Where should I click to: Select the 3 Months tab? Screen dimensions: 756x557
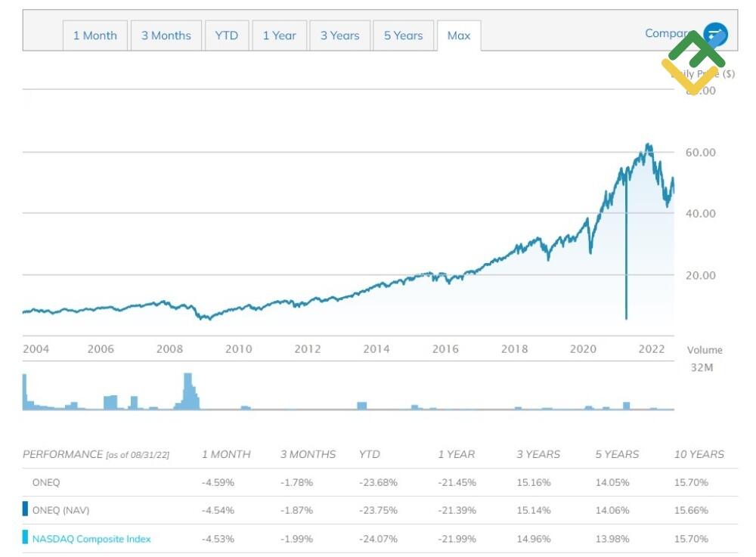(166, 35)
